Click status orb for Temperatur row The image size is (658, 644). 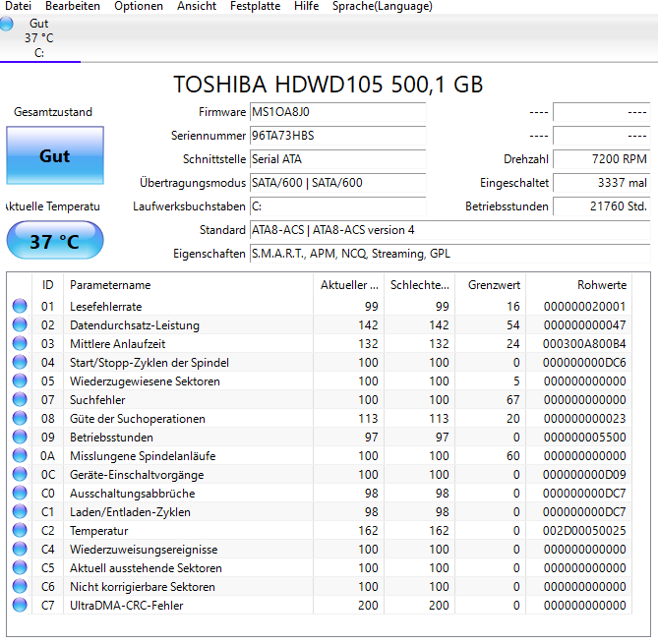click(x=20, y=530)
